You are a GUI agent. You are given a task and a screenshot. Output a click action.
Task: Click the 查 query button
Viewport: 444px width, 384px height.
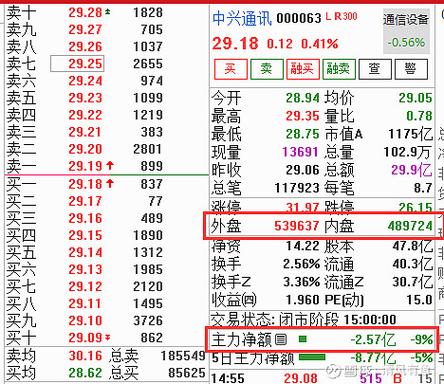pyautogui.click(x=375, y=69)
